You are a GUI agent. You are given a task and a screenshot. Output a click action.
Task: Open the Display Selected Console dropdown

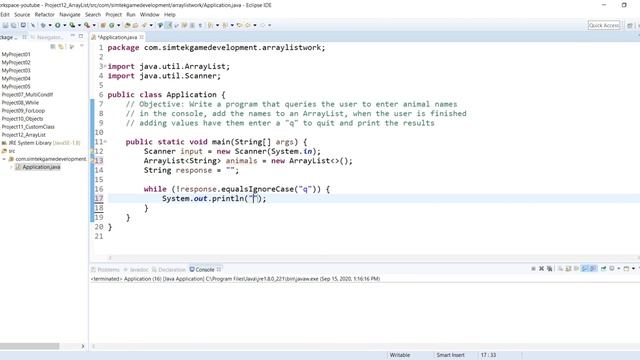pos(619,269)
